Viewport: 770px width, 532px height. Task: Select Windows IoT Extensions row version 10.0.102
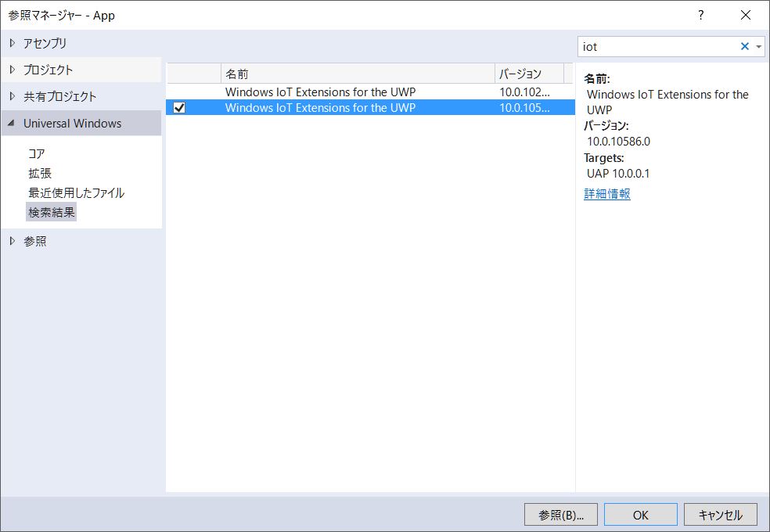pyautogui.click(x=370, y=92)
